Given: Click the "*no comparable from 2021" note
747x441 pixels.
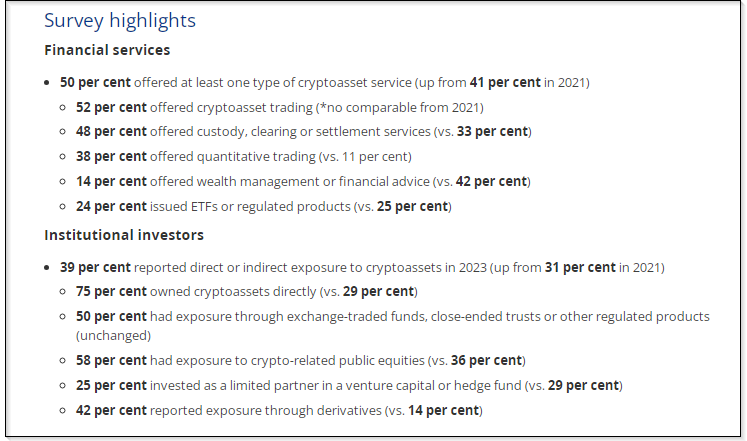Looking at the screenshot, I should [402, 106].
